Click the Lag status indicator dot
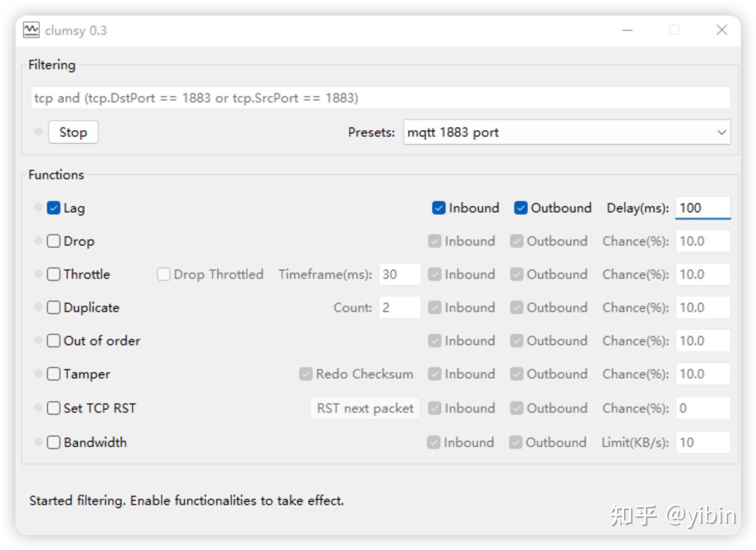This screenshot has height=550, width=756. click(38, 207)
